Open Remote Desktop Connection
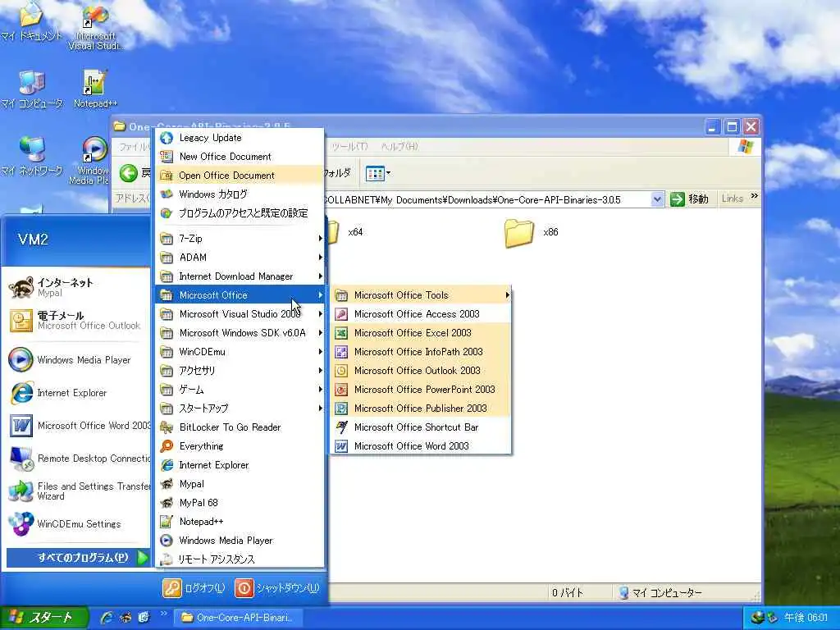Screen dimensions: 840x630 pyautogui.click(x=78, y=459)
